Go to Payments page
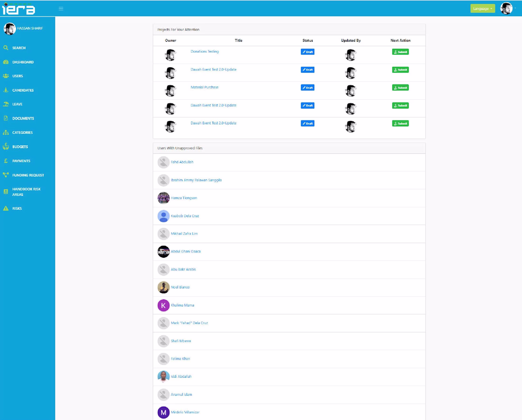 click(21, 161)
